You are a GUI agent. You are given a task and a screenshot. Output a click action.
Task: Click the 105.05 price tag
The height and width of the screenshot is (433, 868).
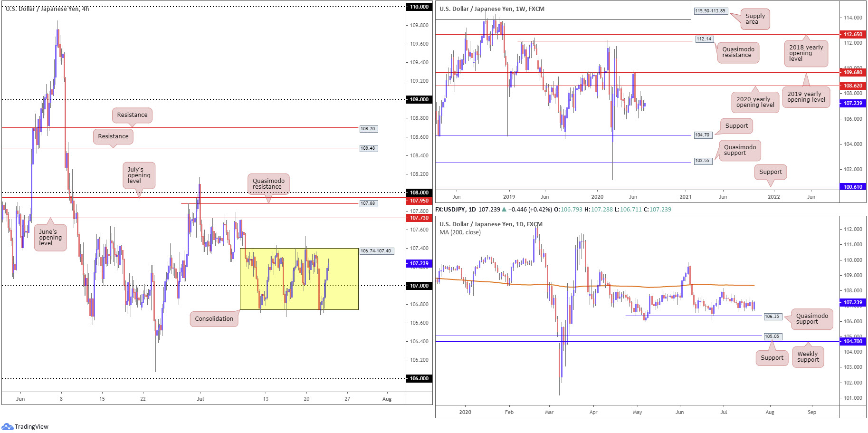772,336
